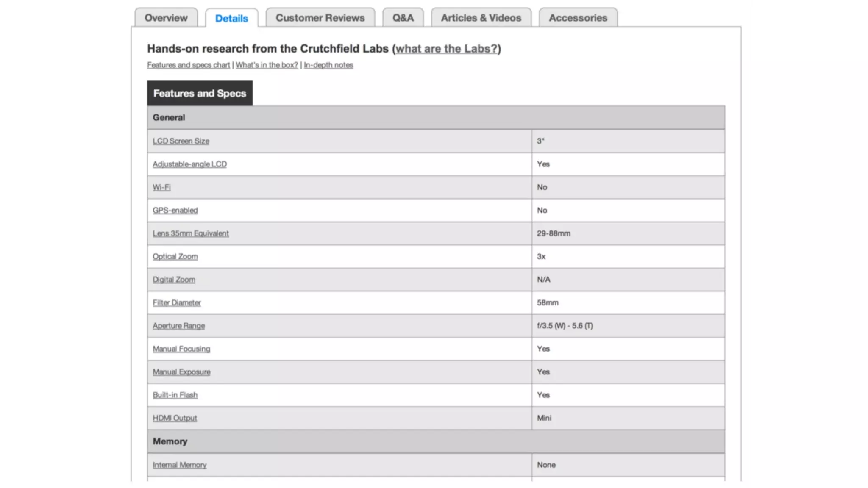Select the Q&A tab
Viewport: 868px width, 488px height.
[403, 18]
